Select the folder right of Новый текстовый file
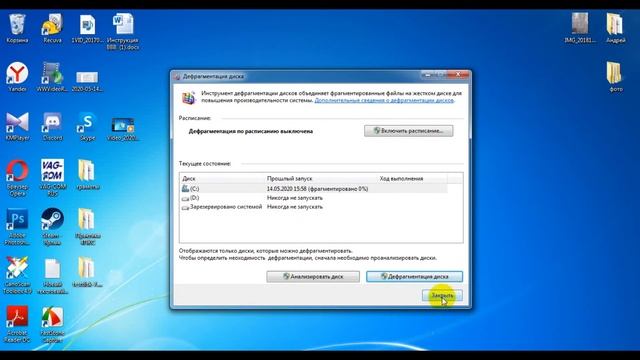The height and width of the screenshot is (360, 640). click(x=87, y=272)
